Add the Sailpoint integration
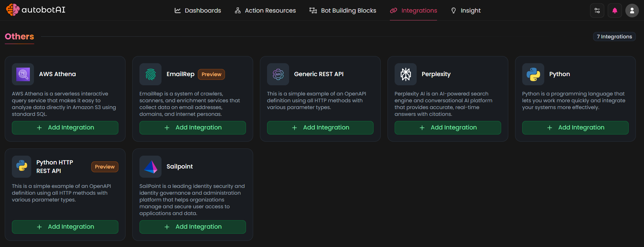This screenshot has width=644, height=247. click(192, 227)
